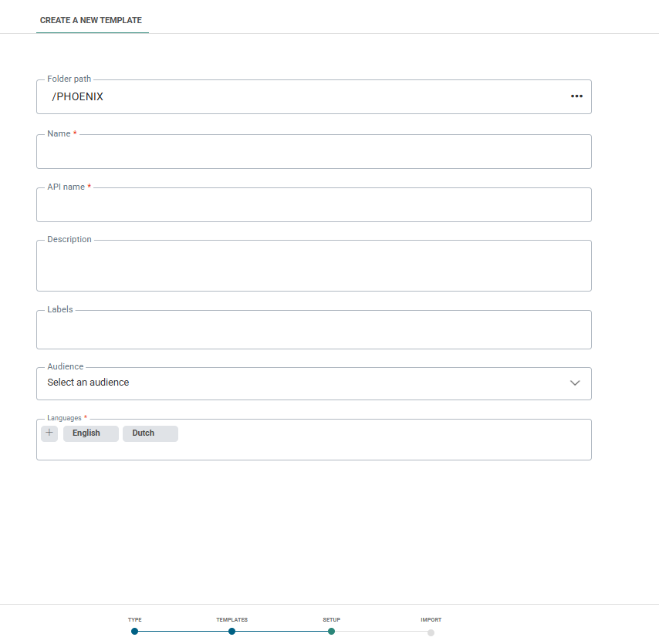Click the TEMPLATES step label text
Image resolution: width=659 pixels, height=644 pixels.
231,620
